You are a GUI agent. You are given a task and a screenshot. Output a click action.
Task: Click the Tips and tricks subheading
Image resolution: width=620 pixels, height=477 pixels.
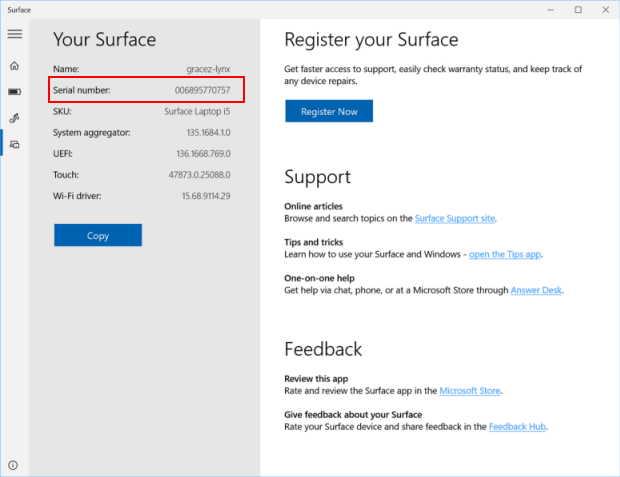314,242
